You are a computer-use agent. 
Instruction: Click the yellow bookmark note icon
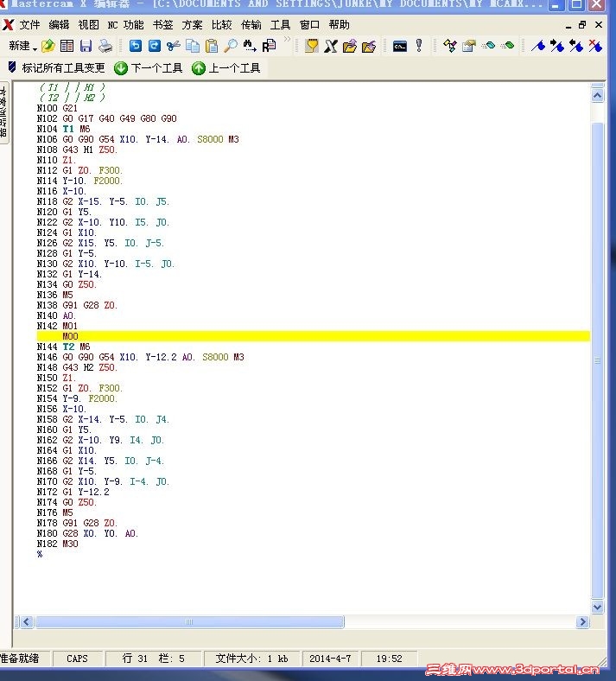[311, 46]
